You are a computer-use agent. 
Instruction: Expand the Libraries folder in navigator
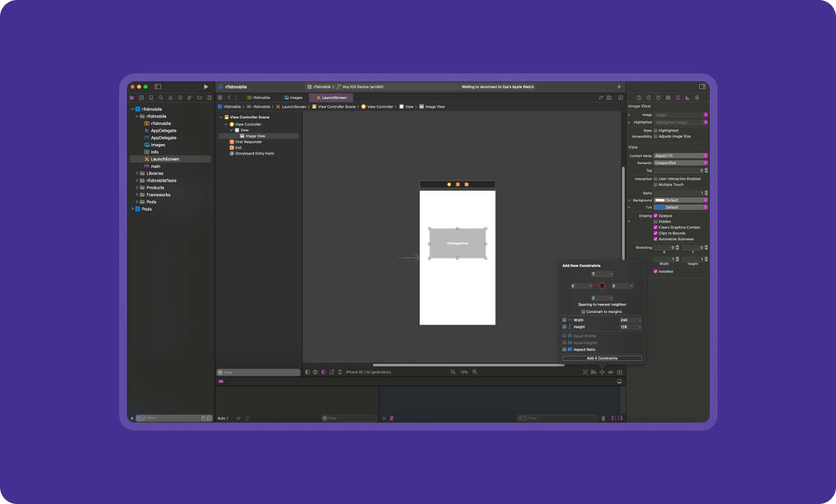137,173
